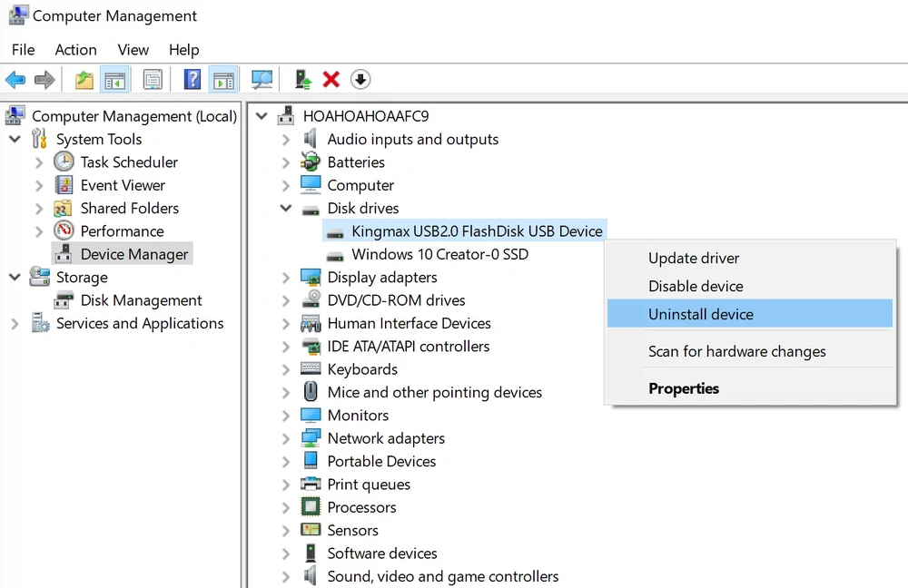Select Event Viewer in System Tools
Viewport: 908px width, 588px height.
coord(123,185)
